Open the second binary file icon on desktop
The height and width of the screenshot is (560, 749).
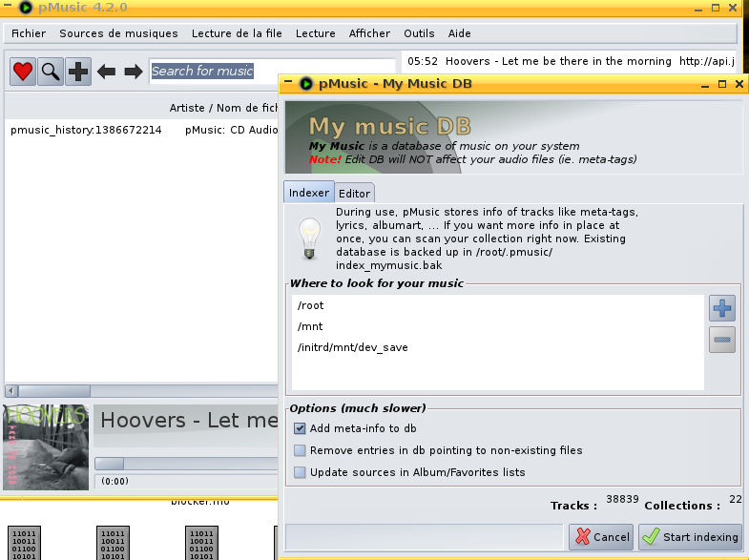point(113,543)
